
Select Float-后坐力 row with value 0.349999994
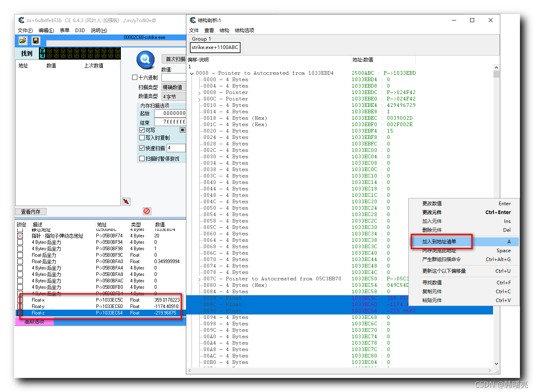point(100,261)
